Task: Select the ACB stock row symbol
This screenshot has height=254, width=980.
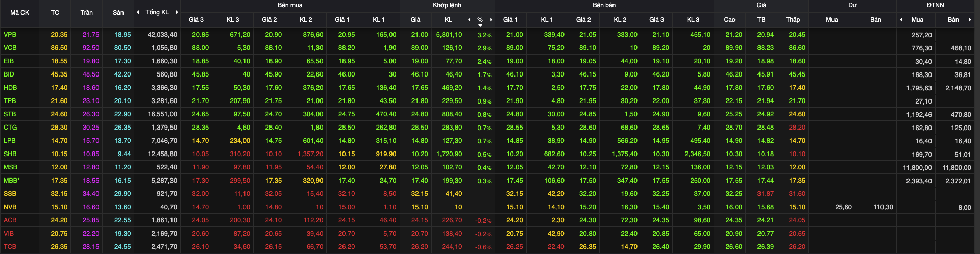Action: point(10,220)
